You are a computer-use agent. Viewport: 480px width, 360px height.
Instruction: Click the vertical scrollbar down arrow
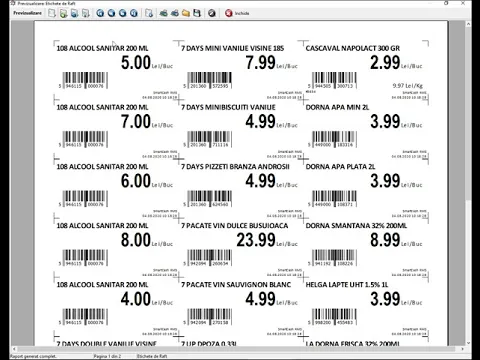pyautogui.click(x=468, y=342)
